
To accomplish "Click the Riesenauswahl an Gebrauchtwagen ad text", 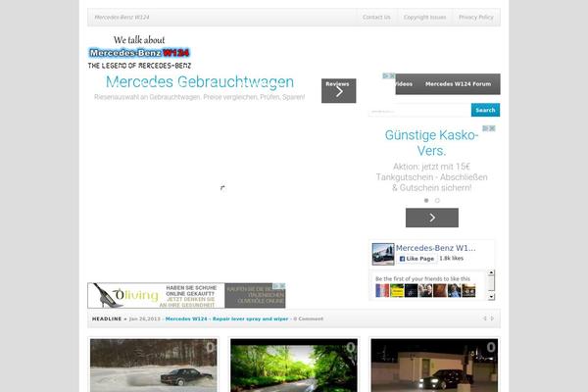I will click(x=200, y=97).
